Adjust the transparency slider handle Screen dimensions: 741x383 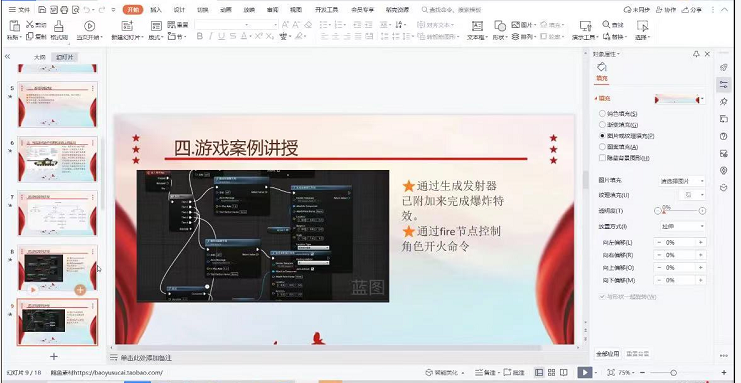click(663, 211)
